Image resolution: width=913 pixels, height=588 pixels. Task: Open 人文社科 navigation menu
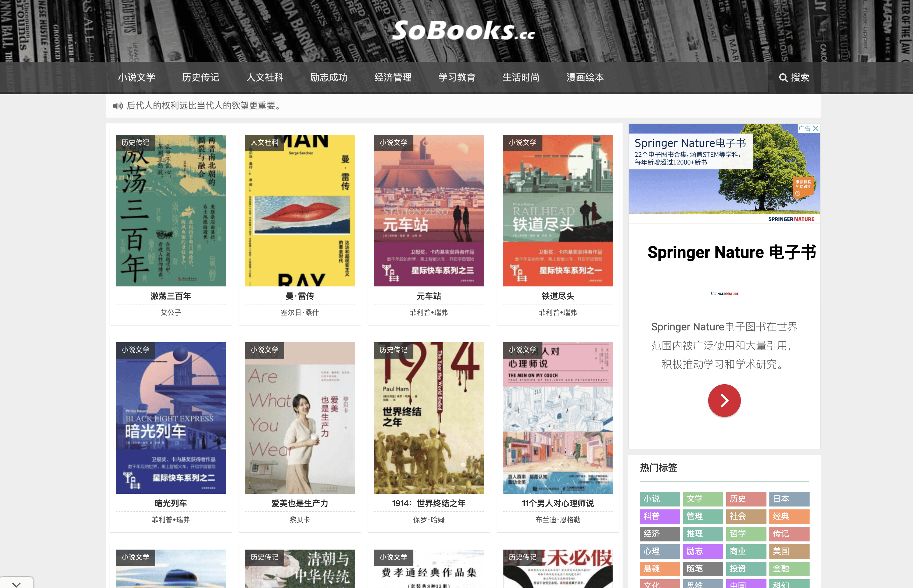(265, 77)
